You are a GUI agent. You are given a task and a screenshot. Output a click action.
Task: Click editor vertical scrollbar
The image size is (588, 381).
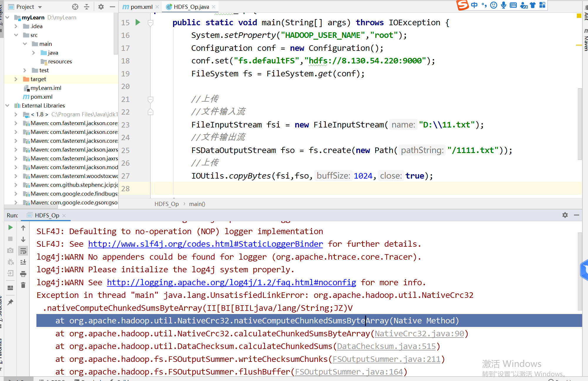[580, 124]
